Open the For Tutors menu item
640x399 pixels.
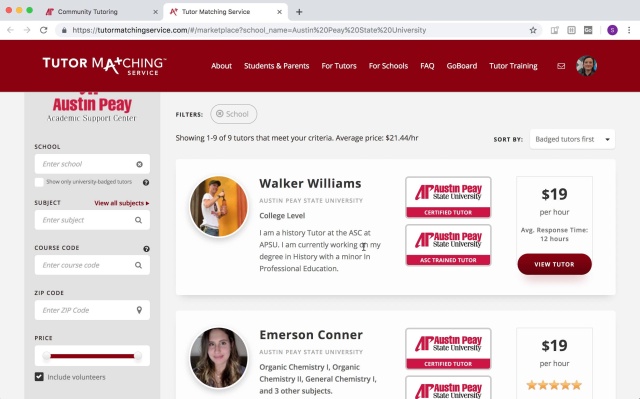click(339, 66)
